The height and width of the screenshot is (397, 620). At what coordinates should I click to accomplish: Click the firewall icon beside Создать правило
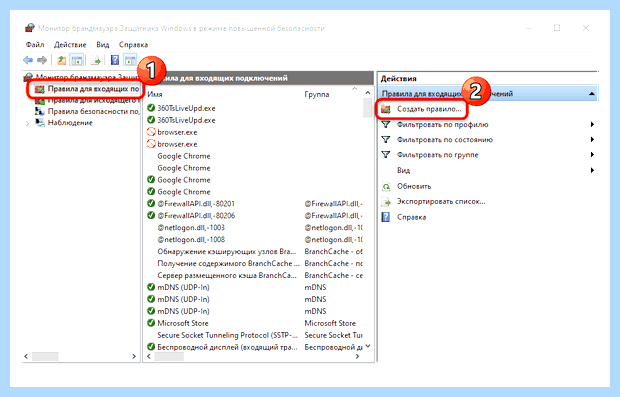pos(386,109)
